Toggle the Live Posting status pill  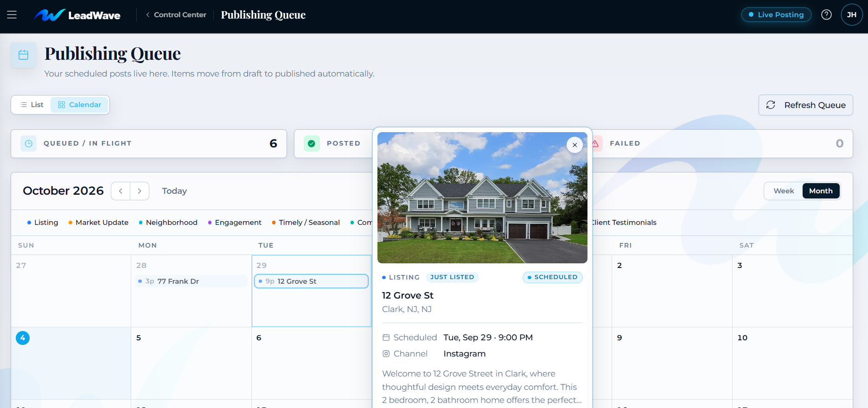click(776, 15)
